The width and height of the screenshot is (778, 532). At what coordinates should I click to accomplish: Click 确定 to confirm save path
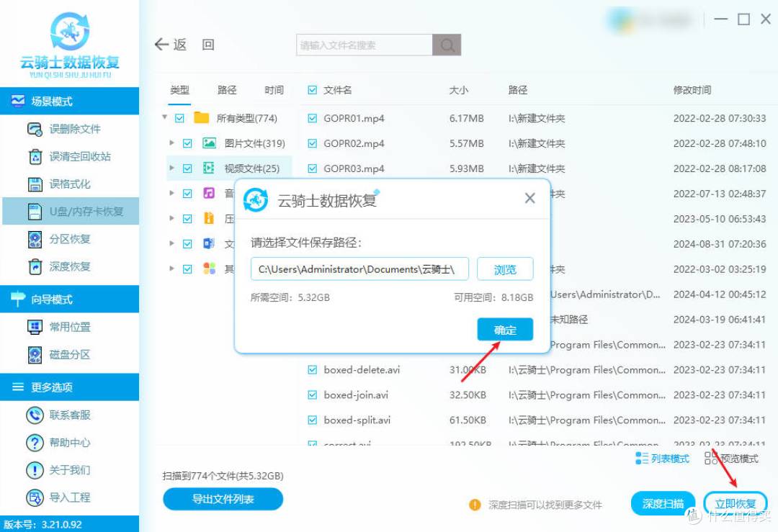[x=505, y=330]
